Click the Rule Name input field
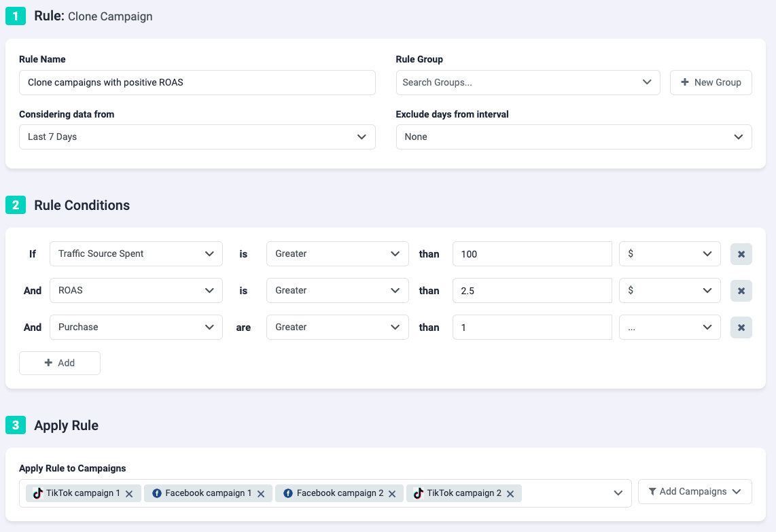This screenshot has width=776, height=532. point(197,82)
